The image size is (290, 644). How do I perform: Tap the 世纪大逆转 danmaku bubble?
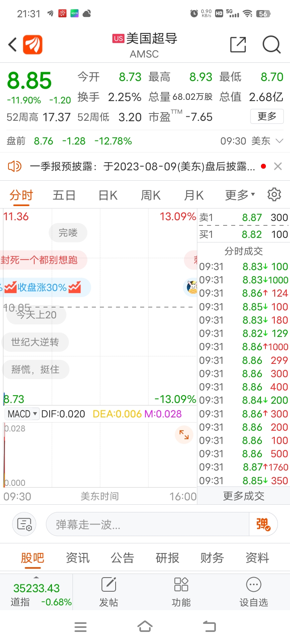pyautogui.click(x=35, y=342)
